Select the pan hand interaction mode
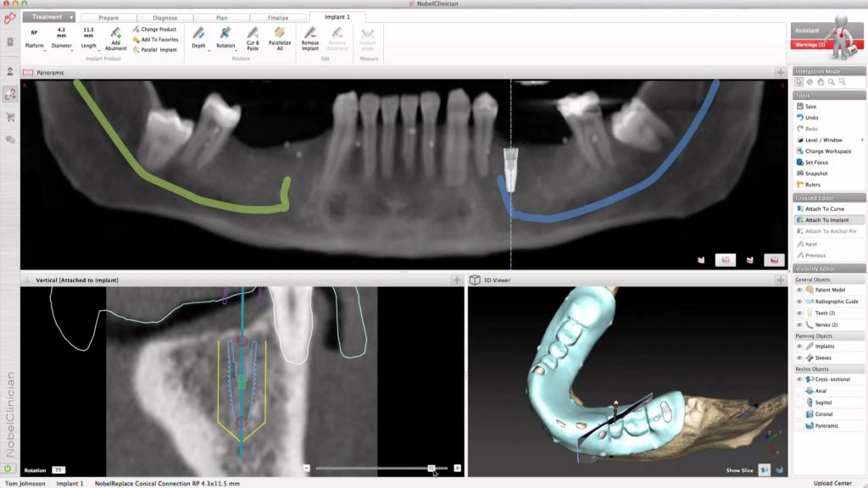The image size is (868, 488). point(820,82)
